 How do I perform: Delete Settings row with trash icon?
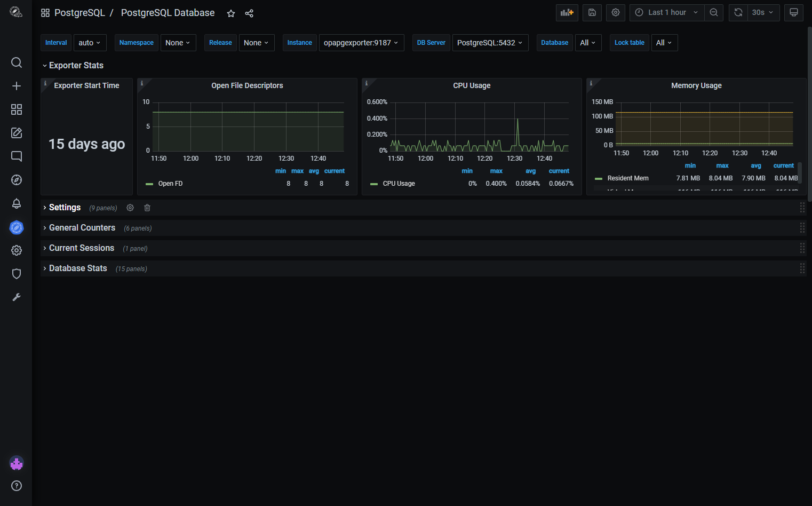pyautogui.click(x=147, y=208)
